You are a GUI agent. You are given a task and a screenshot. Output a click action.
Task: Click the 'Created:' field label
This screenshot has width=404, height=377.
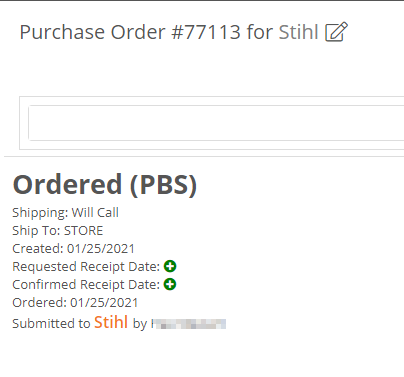click(38, 249)
